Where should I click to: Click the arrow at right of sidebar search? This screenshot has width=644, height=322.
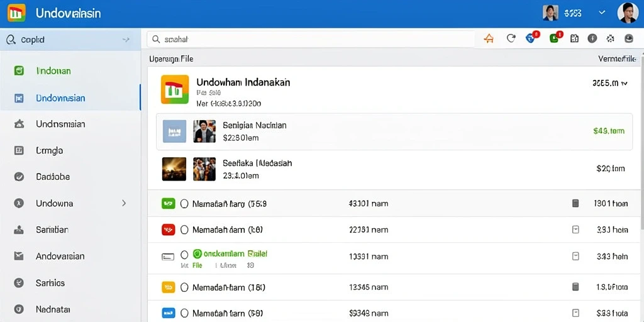[x=126, y=40]
